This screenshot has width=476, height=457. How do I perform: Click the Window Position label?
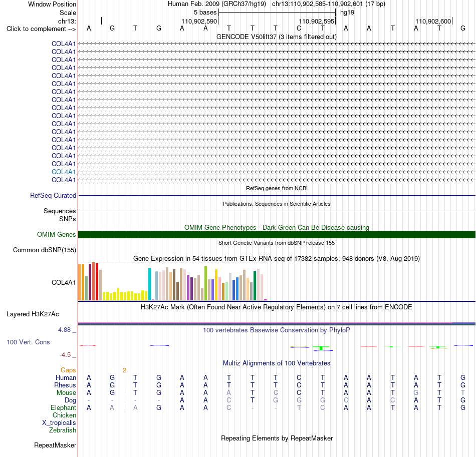click(x=52, y=4)
